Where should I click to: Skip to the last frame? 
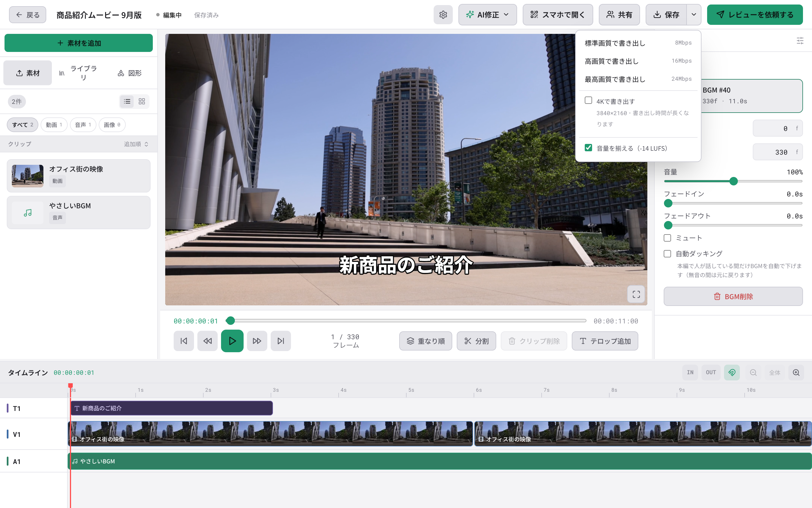click(x=281, y=341)
